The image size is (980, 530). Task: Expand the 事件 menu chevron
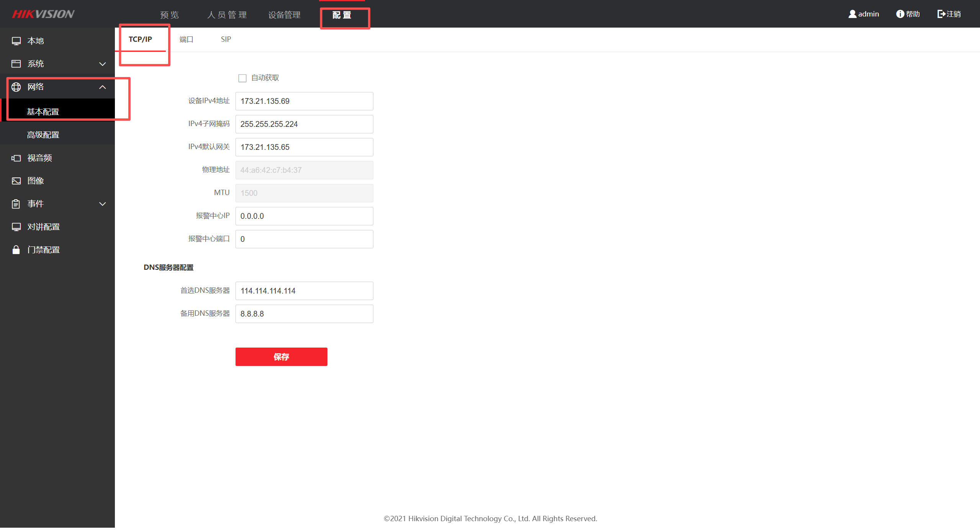[x=103, y=204]
